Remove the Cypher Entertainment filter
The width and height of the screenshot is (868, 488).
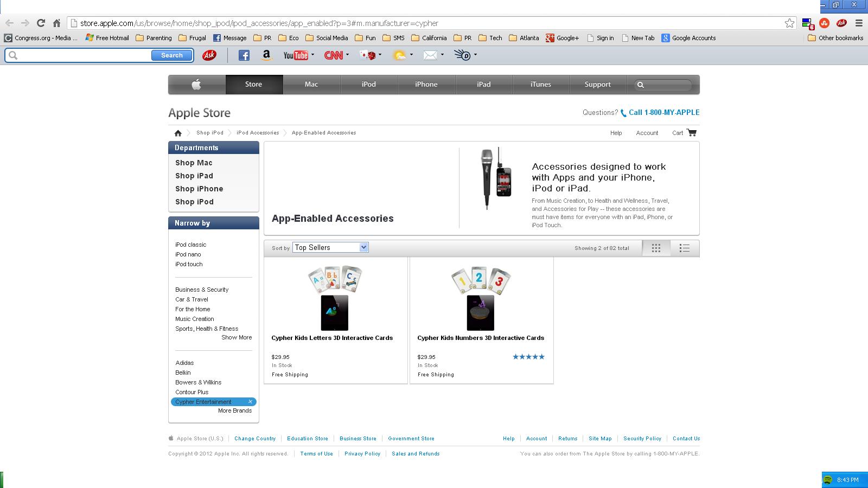coord(250,402)
